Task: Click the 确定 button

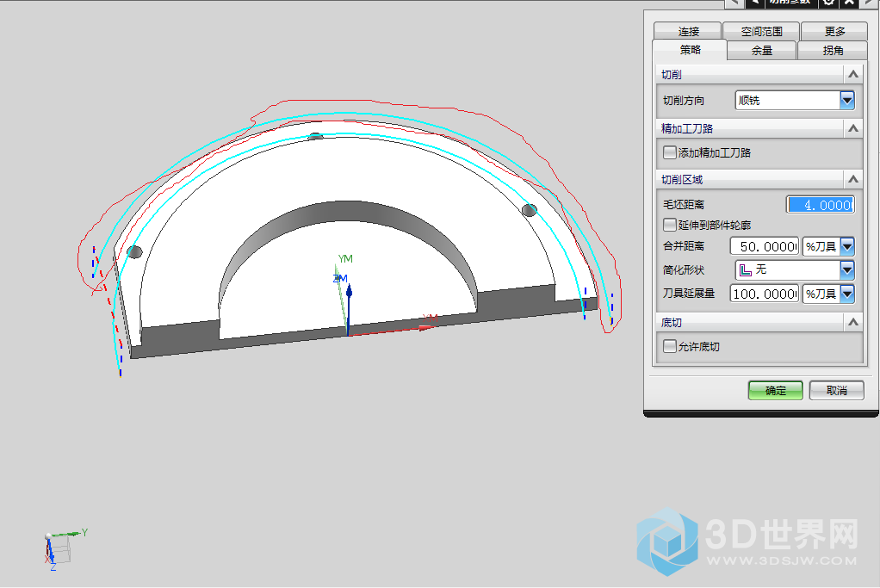Action: pos(775,390)
